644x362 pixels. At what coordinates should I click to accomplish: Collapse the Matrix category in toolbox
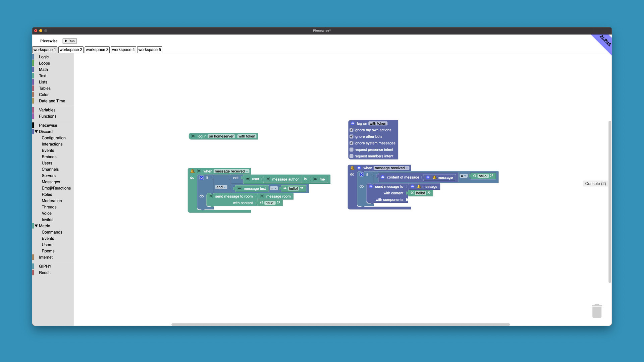pyautogui.click(x=36, y=226)
